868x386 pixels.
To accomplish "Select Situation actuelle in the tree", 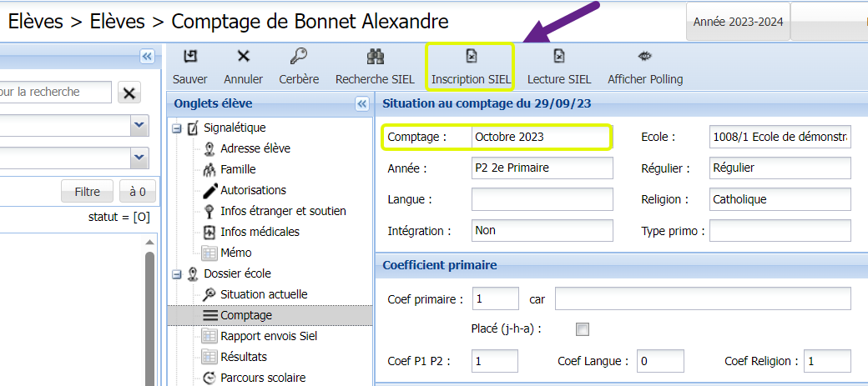I will pyautogui.click(x=264, y=294).
